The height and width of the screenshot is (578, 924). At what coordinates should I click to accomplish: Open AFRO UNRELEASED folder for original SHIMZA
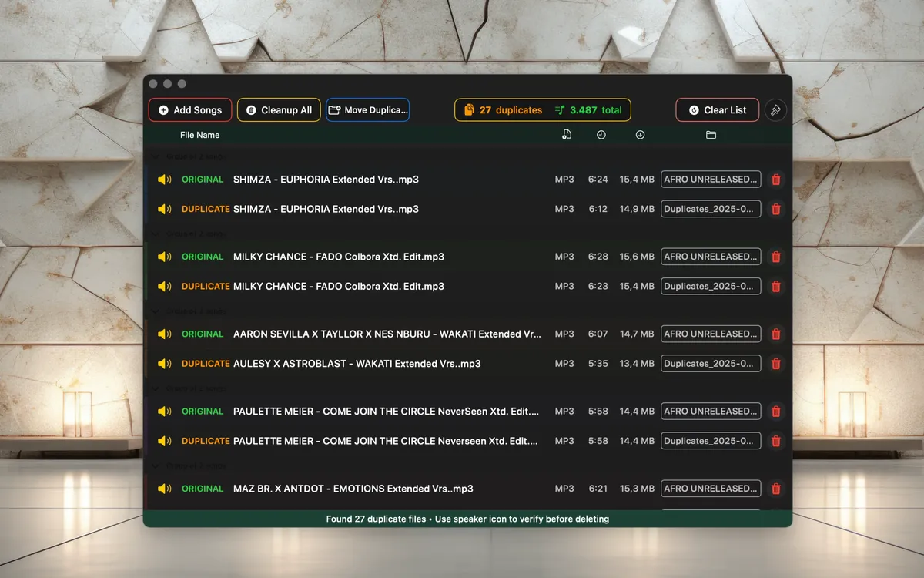tap(711, 180)
